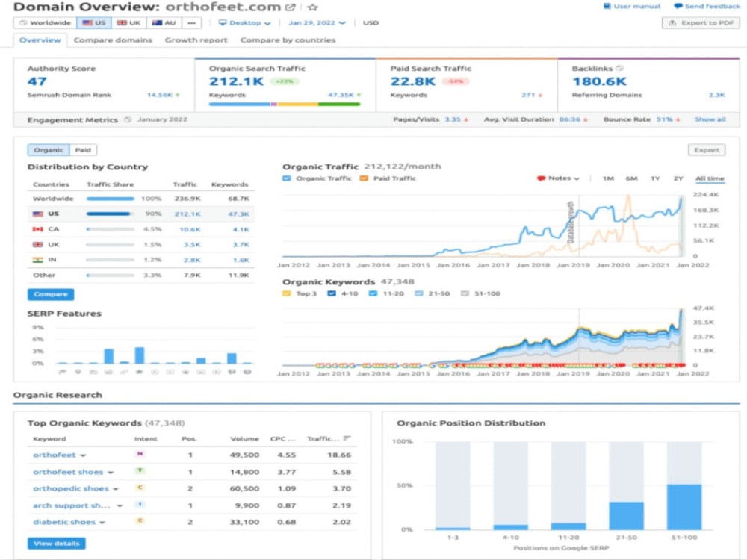Click Backlinks info icon

tap(620, 68)
